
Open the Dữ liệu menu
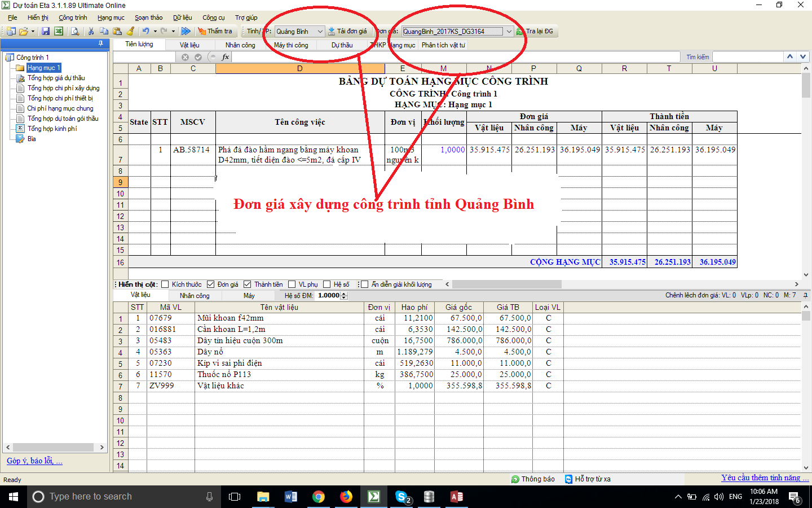(x=182, y=17)
